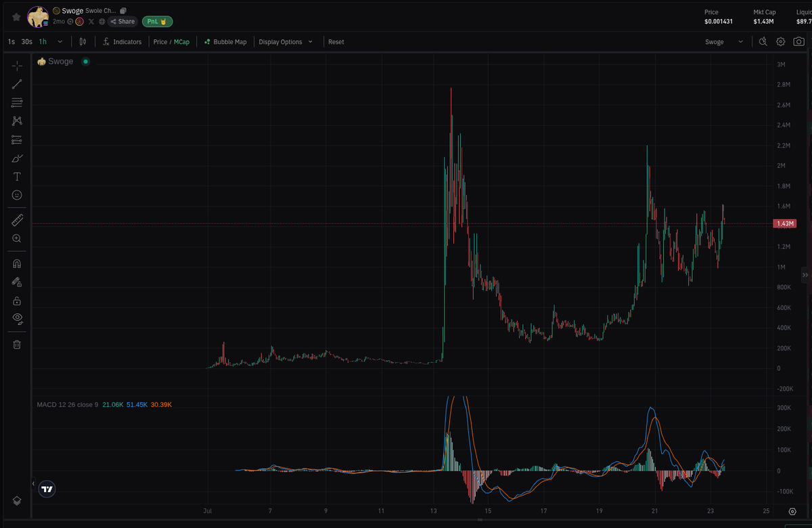Viewport: 812px width, 528px height.
Task: Click date label 13 on time axis
Action: click(x=434, y=511)
